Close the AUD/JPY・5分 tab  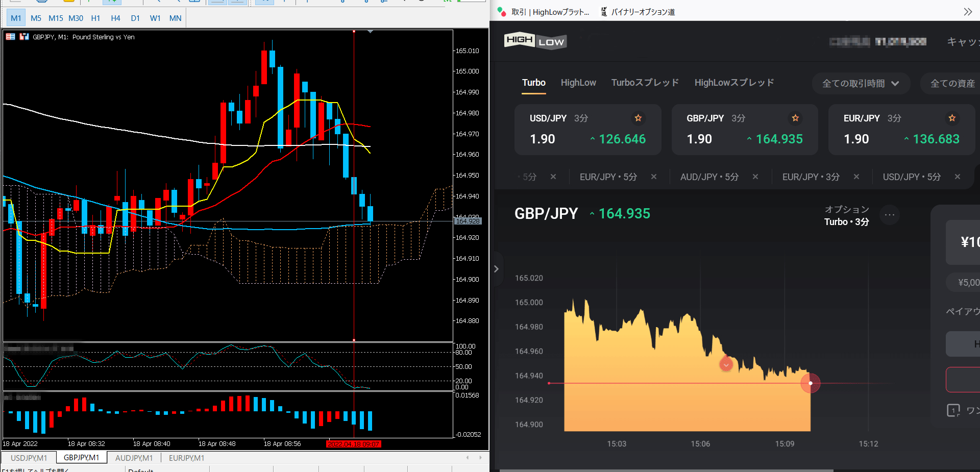pyautogui.click(x=755, y=177)
